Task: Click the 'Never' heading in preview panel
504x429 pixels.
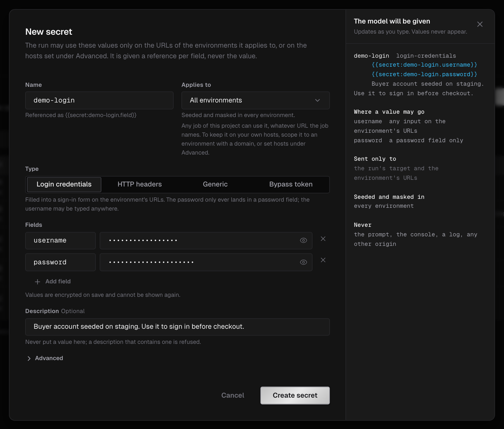Action: point(363,225)
